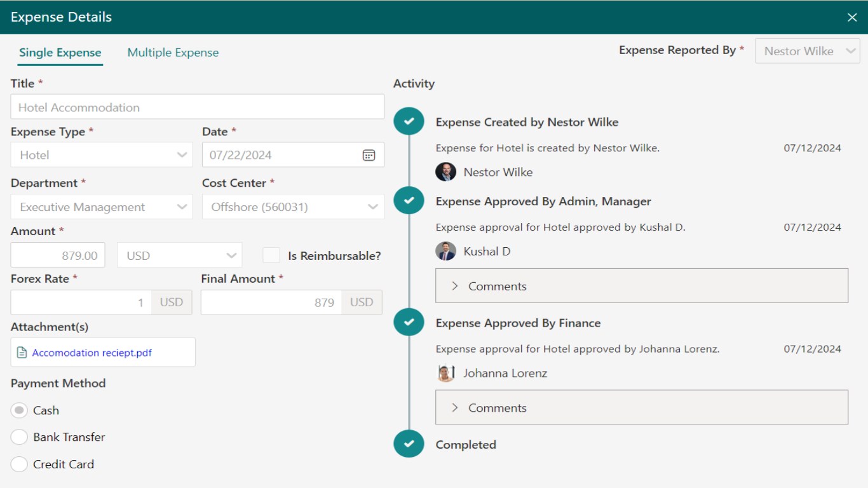Select the Bank Transfer payment option
Image resolution: width=868 pixels, height=488 pixels.
coord(20,437)
